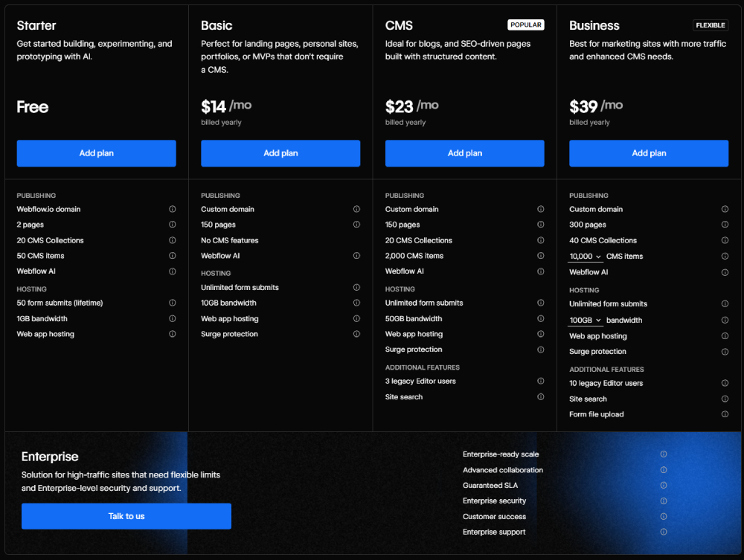Click 'Webflow.io domain' text
744x560 pixels.
tap(49, 209)
